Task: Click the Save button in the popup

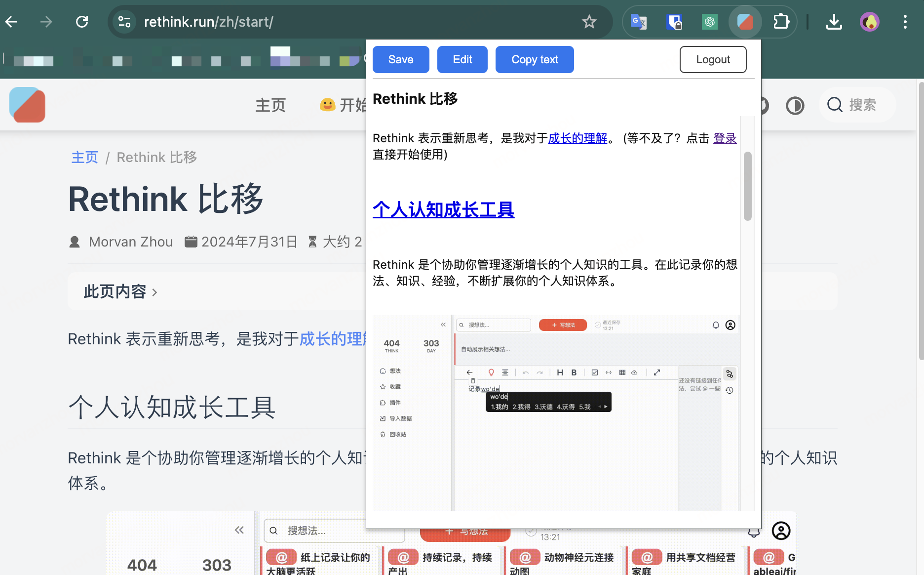Action: point(401,59)
